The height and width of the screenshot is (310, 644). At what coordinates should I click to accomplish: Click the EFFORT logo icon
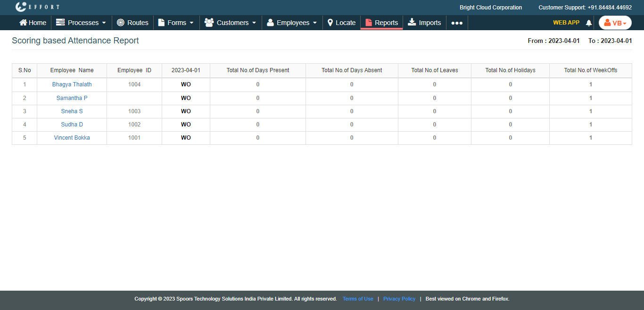coord(21,7)
